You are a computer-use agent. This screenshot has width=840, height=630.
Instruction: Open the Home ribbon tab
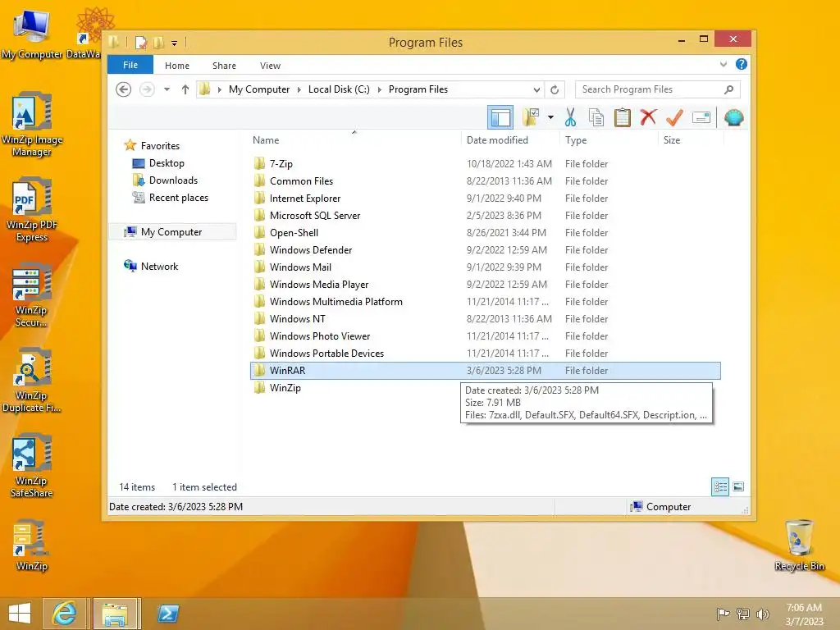pyautogui.click(x=177, y=66)
